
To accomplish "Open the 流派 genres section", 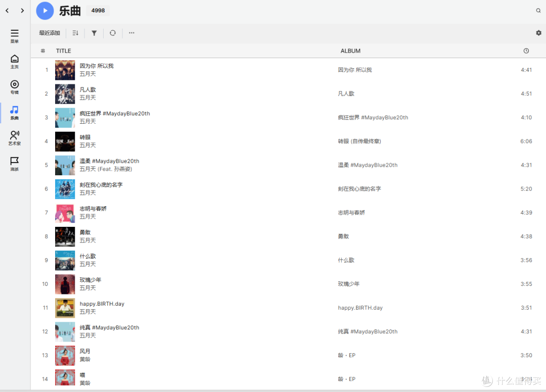I will click(x=15, y=164).
